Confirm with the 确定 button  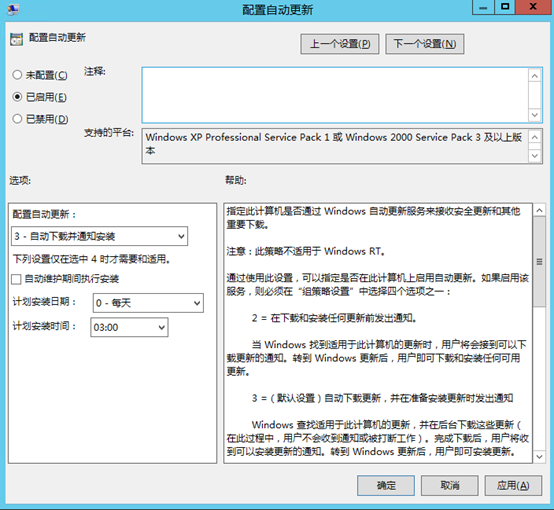(x=386, y=485)
